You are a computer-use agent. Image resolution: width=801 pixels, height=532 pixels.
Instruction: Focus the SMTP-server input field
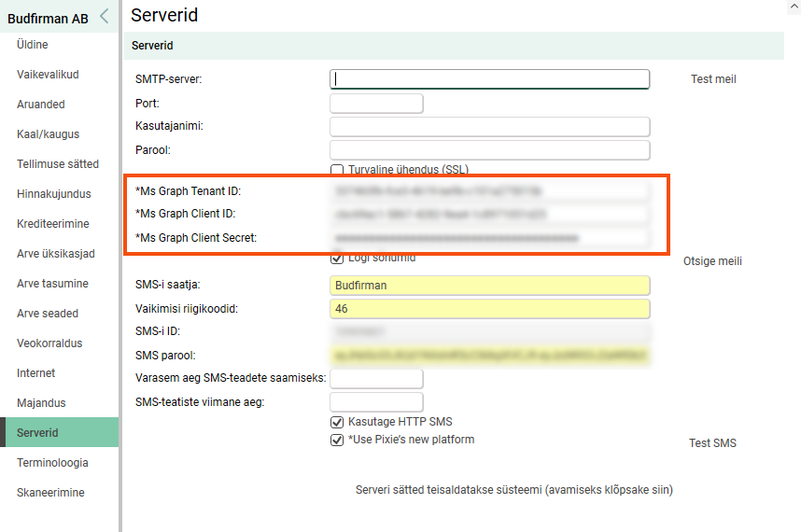[x=489, y=79]
